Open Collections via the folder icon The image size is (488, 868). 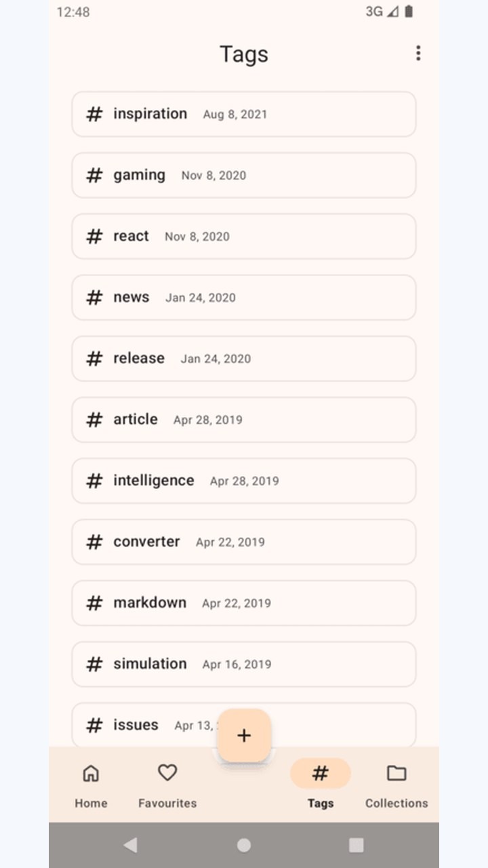click(x=396, y=773)
